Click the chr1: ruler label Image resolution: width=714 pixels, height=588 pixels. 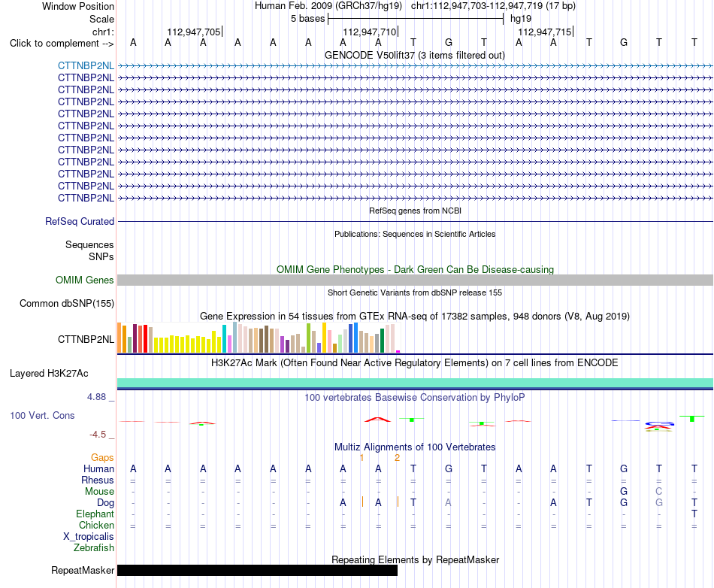coord(103,32)
